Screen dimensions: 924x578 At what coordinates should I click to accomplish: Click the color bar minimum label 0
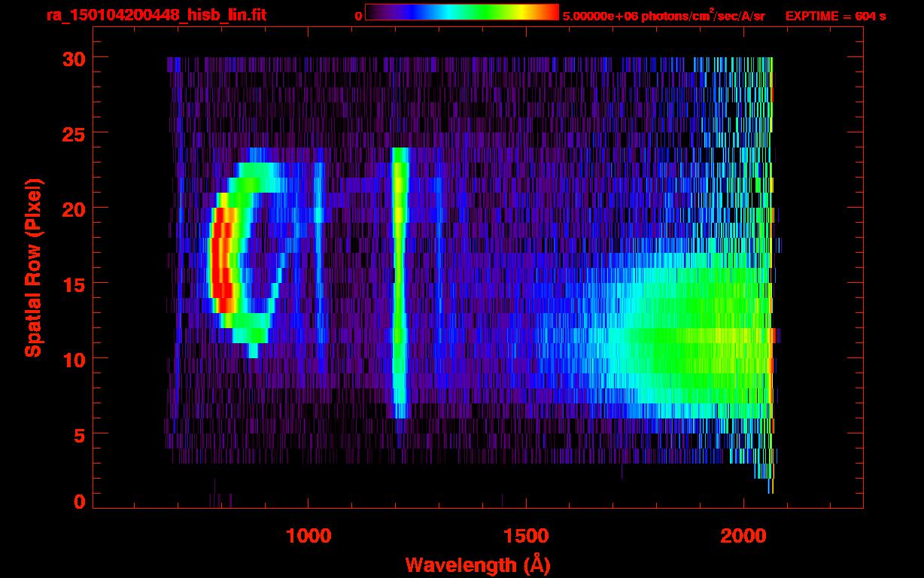click(358, 16)
